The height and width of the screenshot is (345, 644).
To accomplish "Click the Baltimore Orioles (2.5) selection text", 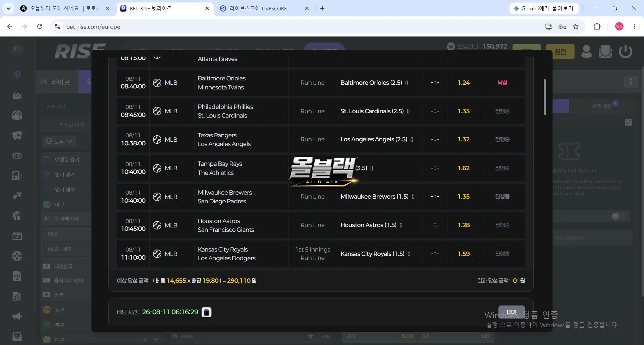I will [x=371, y=83].
